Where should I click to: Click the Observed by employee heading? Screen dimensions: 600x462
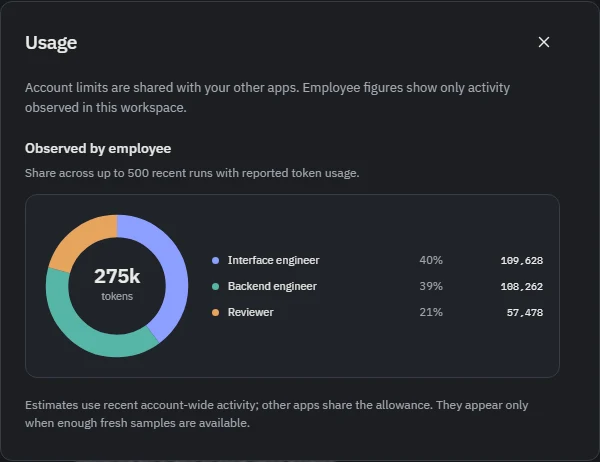click(98, 149)
